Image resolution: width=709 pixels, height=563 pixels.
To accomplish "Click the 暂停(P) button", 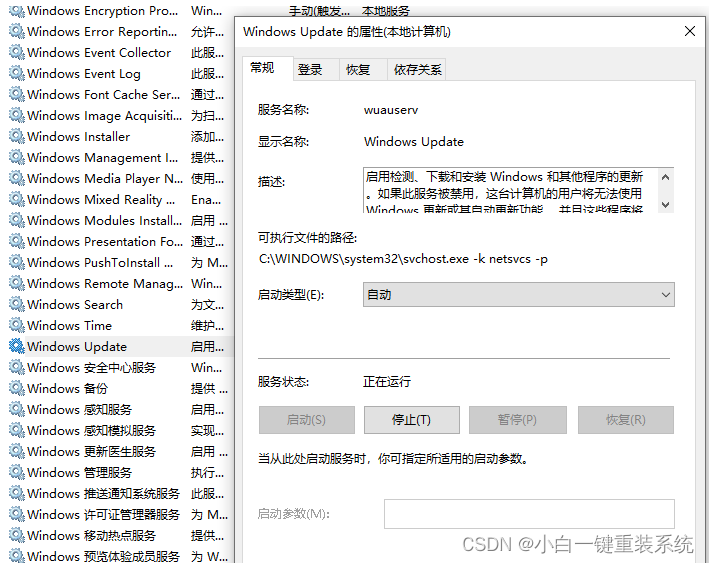I will tap(518, 420).
